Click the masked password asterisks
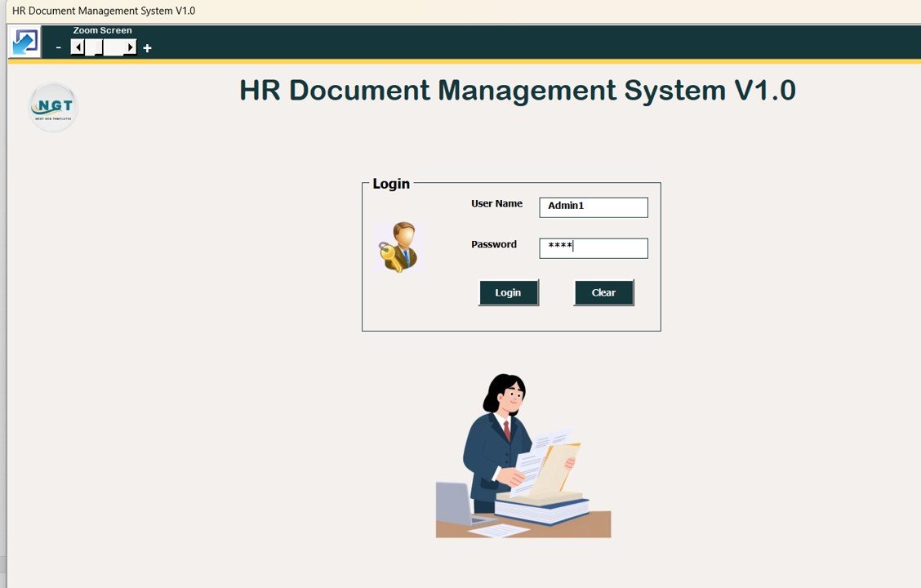Screen dimensions: 921x588 click(562, 247)
